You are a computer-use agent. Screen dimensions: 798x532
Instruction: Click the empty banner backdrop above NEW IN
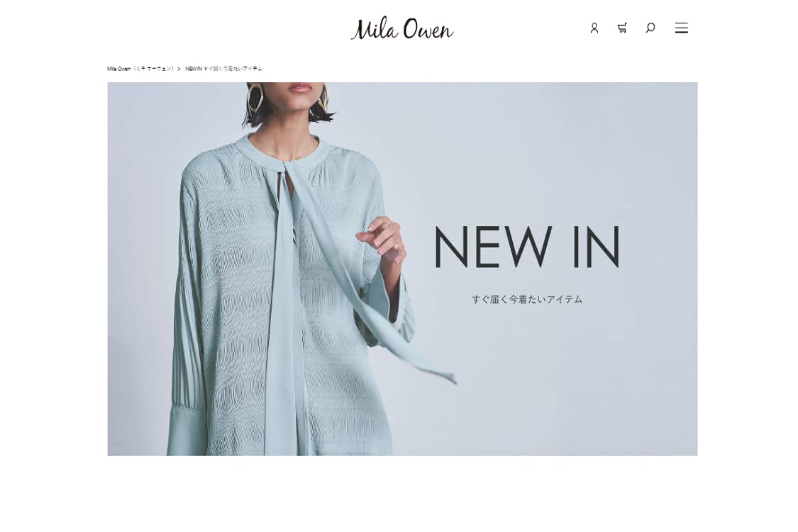527,153
